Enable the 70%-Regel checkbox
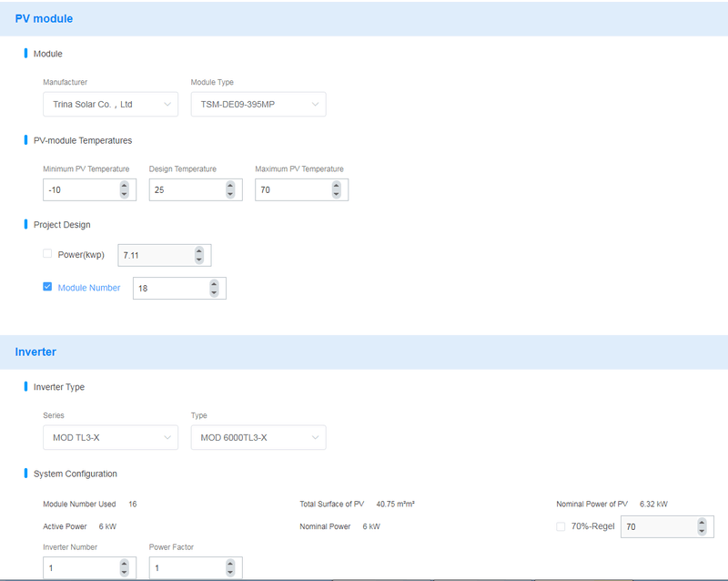728x581 pixels. pos(561,526)
